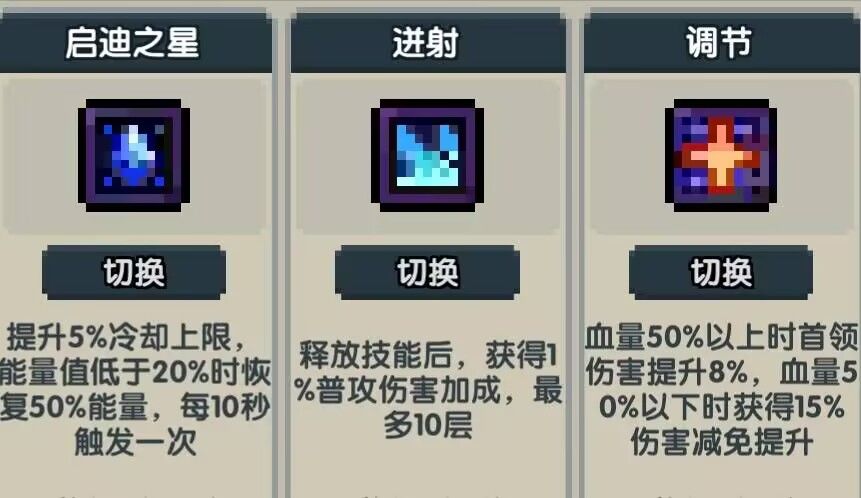Tap gray panel around 调节 icon
The width and height of the screenshot is (861, 498).
pyautogui.click(x=722, y=156)
